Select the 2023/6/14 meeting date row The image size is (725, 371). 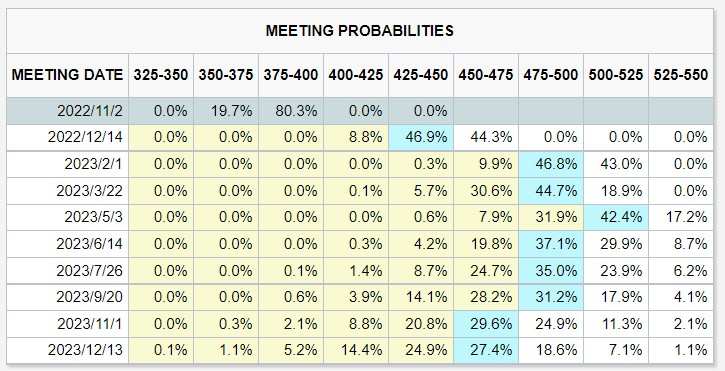[360, 243]
